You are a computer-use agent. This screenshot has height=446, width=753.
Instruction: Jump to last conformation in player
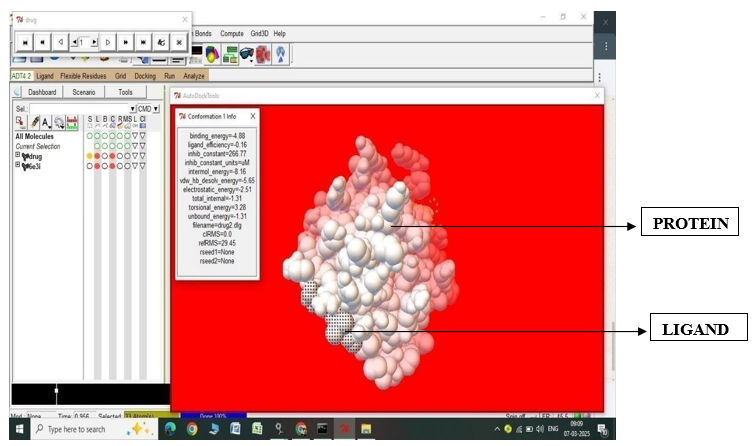pyautogui.click(x=144, y=42)
